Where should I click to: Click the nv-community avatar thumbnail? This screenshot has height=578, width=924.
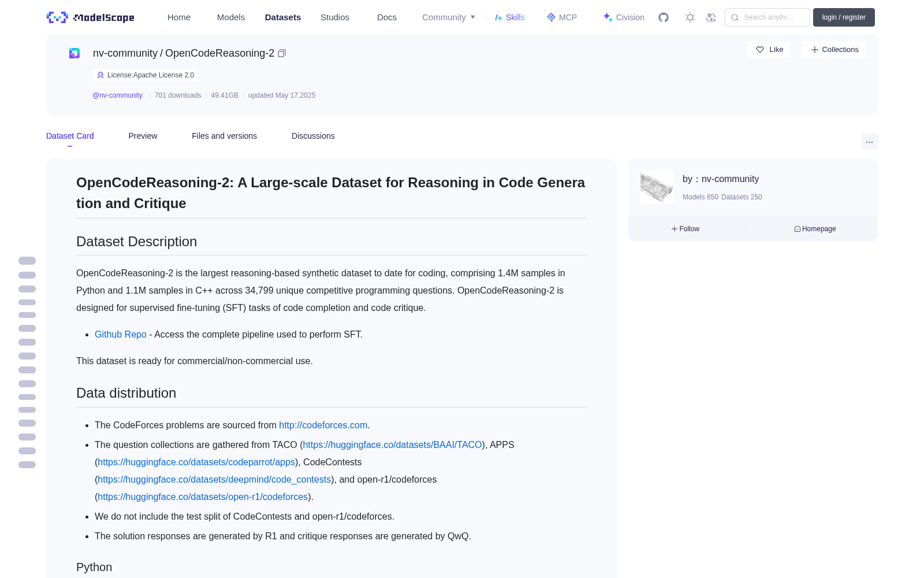point(657,187)
